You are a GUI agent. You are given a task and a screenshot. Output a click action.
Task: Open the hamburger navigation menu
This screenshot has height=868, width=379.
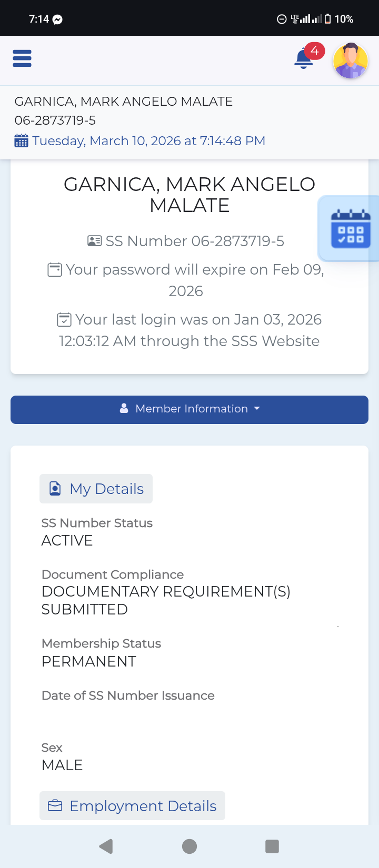point(22,58)
